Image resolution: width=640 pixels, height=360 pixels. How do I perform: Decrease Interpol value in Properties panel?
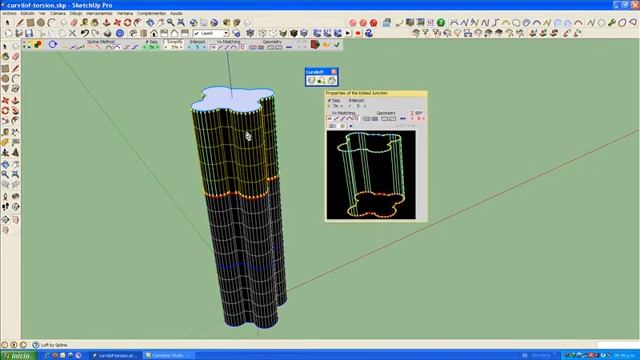click(350, 106)
